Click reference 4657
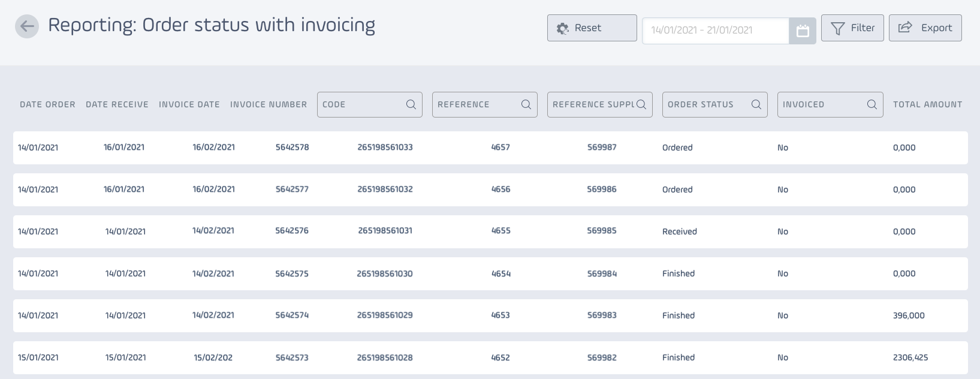Image resolution: width=980 pixels, height=379 pixels. [500, 148]
